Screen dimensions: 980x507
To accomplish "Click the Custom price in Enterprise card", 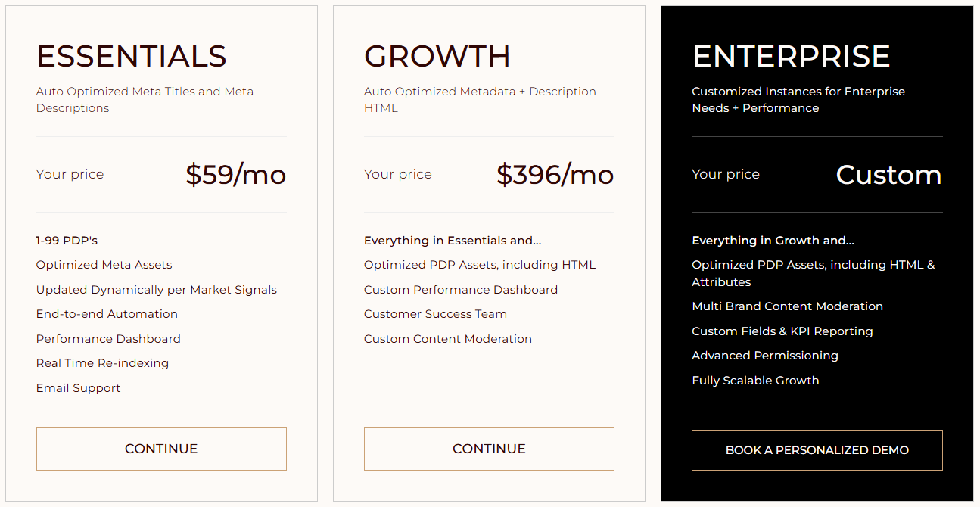I will click(888, 175).
